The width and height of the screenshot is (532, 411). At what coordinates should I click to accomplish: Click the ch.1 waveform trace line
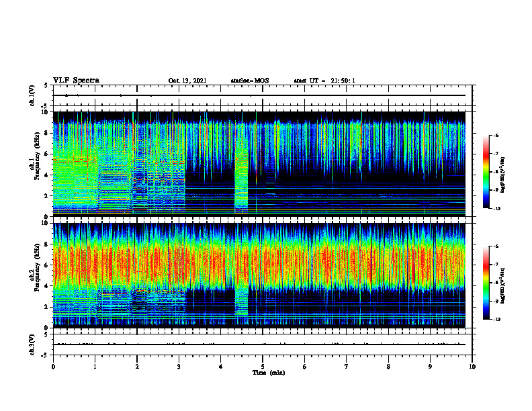point(259,95)
